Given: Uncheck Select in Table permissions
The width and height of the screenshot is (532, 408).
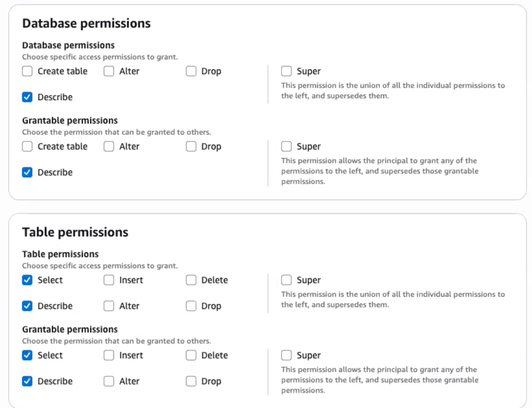Looking at the screenshot, I should (x=27, y=280).
